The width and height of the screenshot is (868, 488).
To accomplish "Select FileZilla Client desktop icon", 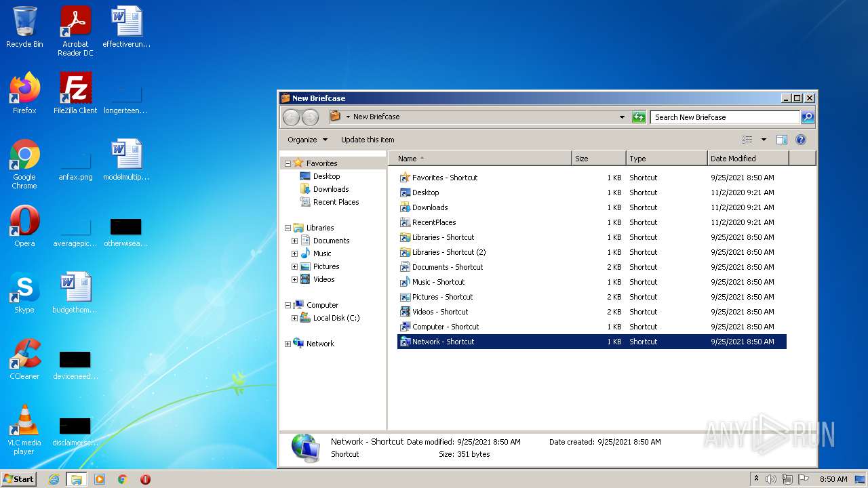I will pyautogui.click(x=75, y=94).
